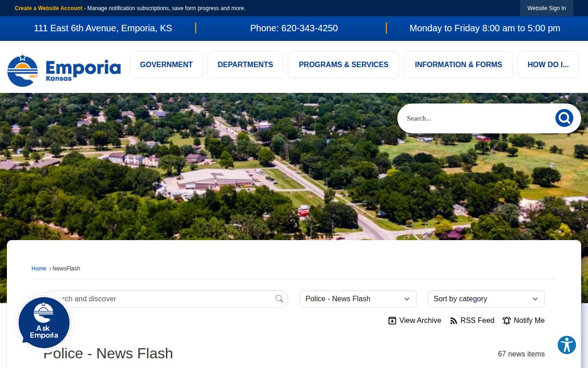Click the Notify Me link text

point(529,321)
